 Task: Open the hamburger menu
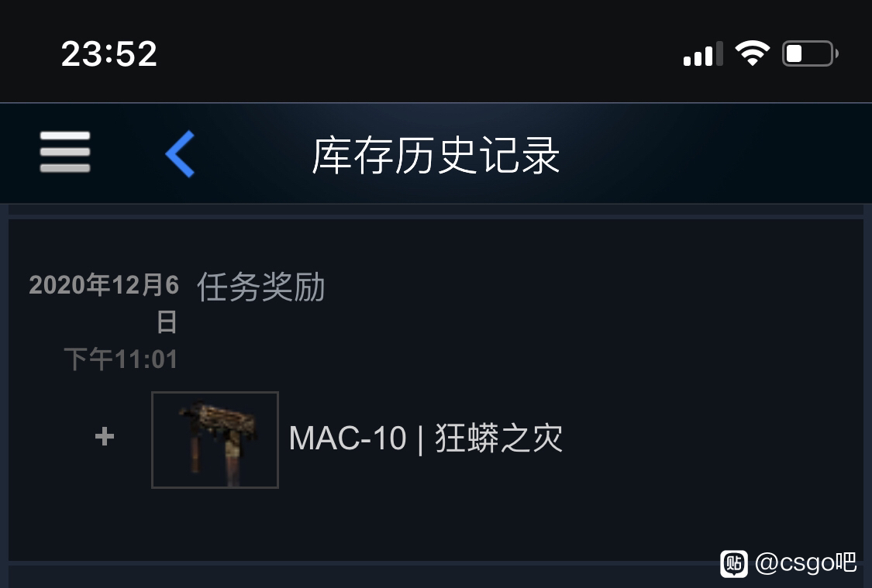[64, 152]
